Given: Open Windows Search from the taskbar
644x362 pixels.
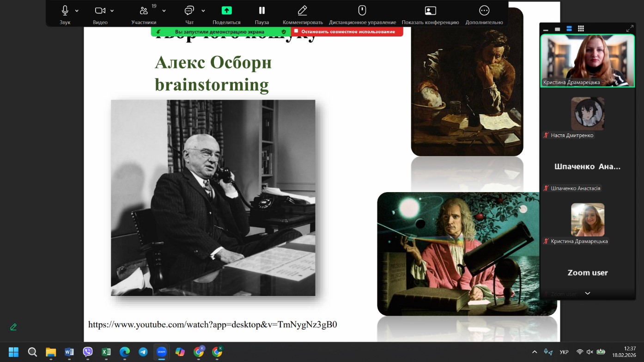Looking at the screenshot, I should (x=32, y=352).
